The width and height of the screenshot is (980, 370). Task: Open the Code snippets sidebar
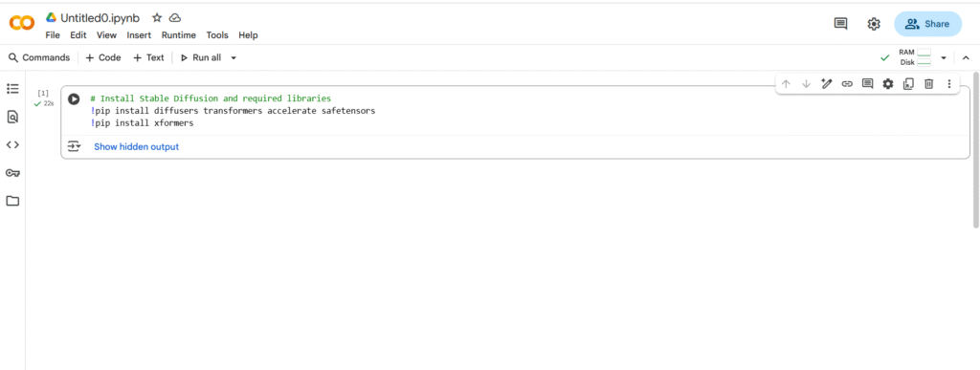click(12, 144)
